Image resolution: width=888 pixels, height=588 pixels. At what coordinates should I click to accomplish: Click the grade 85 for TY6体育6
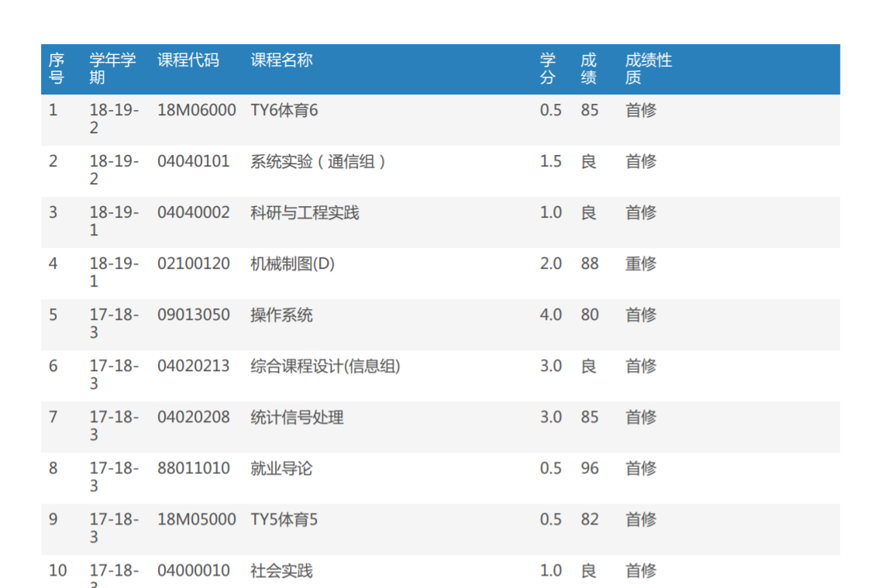[x=590, y=110]
